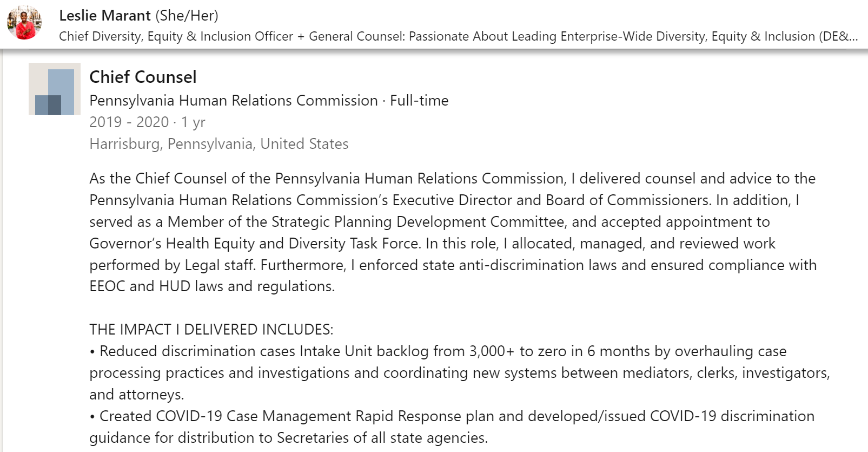Click the Chief Diversity Officer headline text
This screenshot has width=868, height=452.
tap(176, 36)
